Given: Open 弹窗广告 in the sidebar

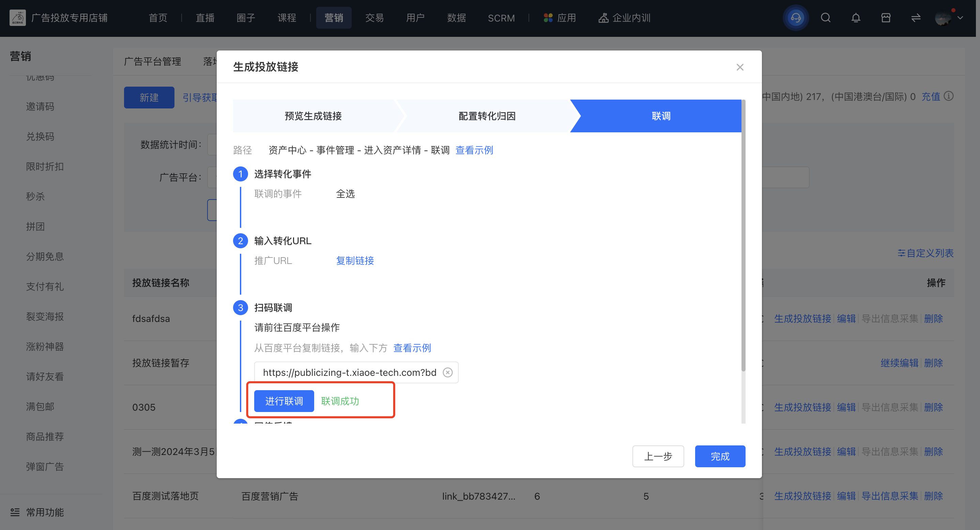Looking at the screenshot, I should click(45, 467).
